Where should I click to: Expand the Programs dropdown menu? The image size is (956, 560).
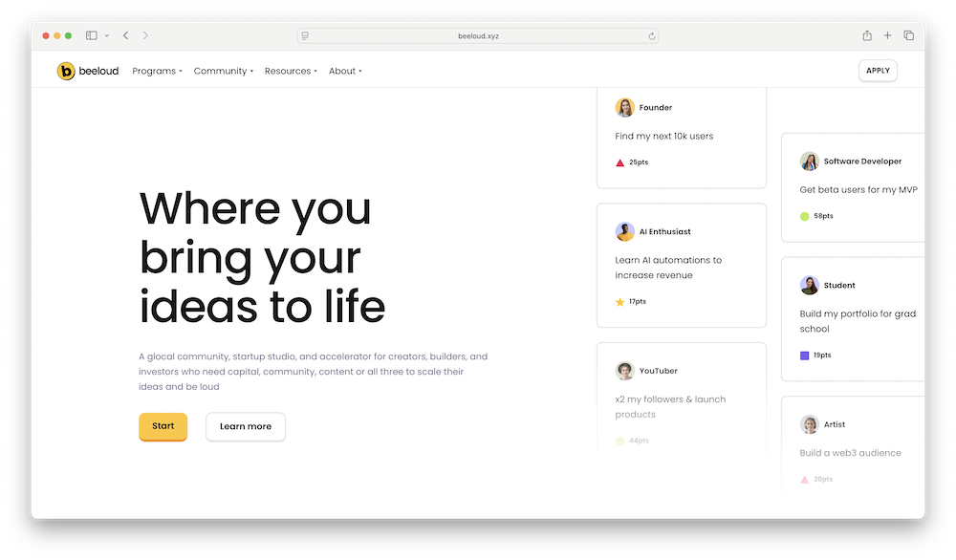[x=158, y=71]
